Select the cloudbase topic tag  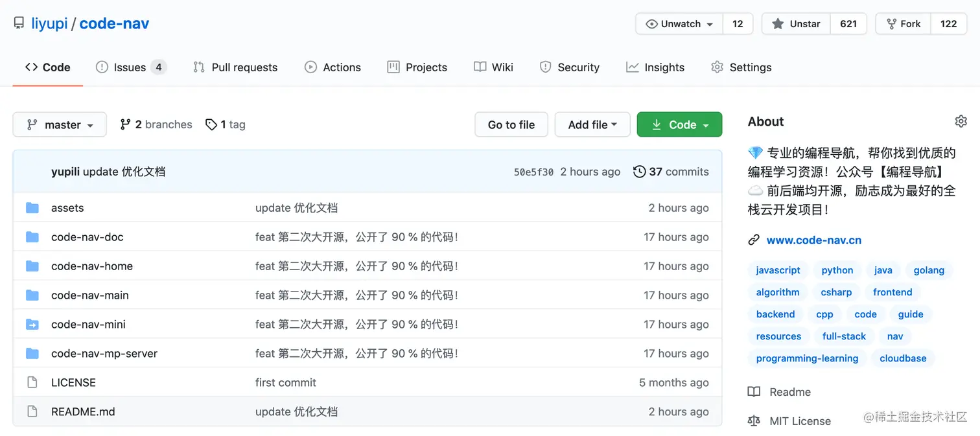coord(903,358)
